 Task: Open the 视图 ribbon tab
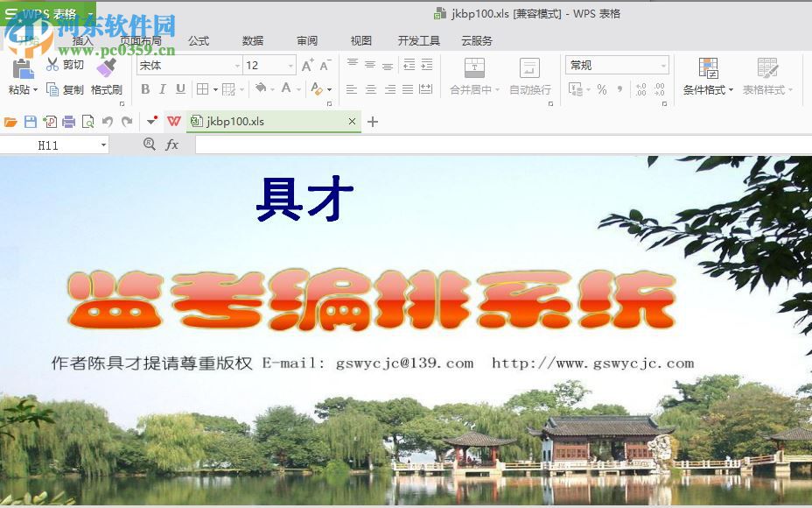click(x=360, y=40)
